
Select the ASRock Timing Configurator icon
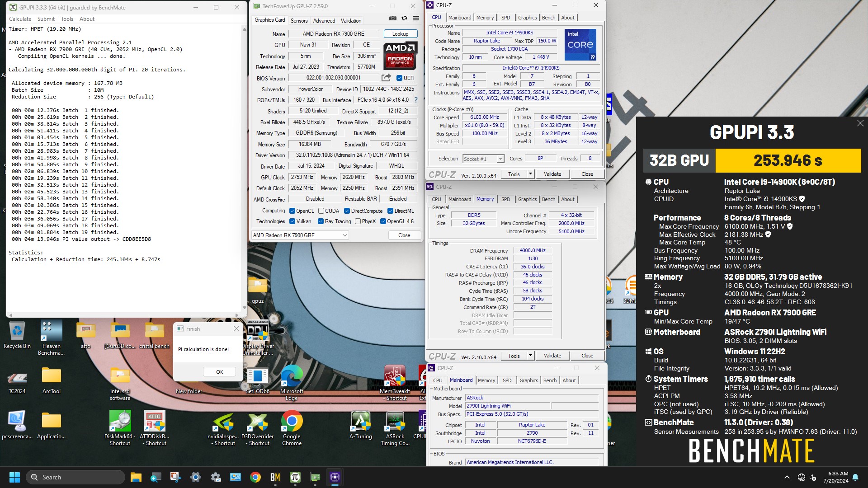click(395, 429)
